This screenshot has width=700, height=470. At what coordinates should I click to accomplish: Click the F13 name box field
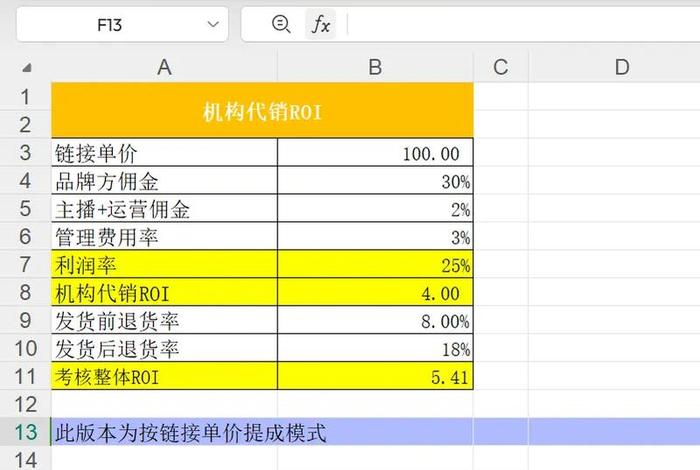122,25
